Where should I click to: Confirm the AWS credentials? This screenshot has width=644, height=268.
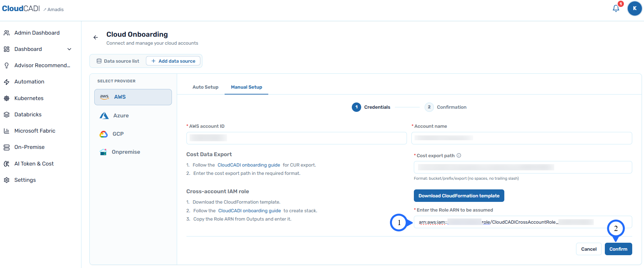(618, 249)
